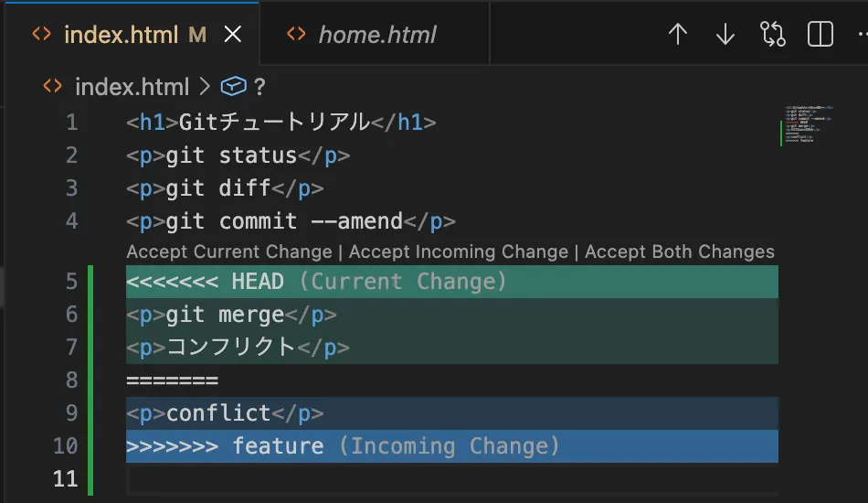Image resolution: width=868 pixels, height=503 pixels.
Task: Go to next change with down arrow
Action: [725, 35]
